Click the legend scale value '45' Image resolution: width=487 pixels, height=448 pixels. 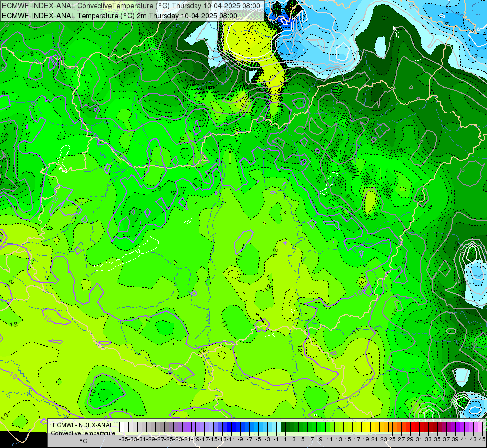[482, 439]
